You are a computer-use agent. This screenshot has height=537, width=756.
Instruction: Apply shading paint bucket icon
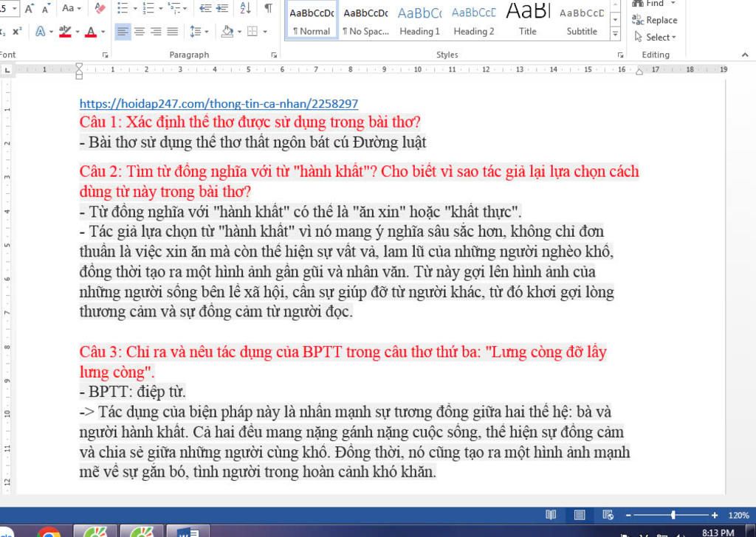[x=227, y=32]
